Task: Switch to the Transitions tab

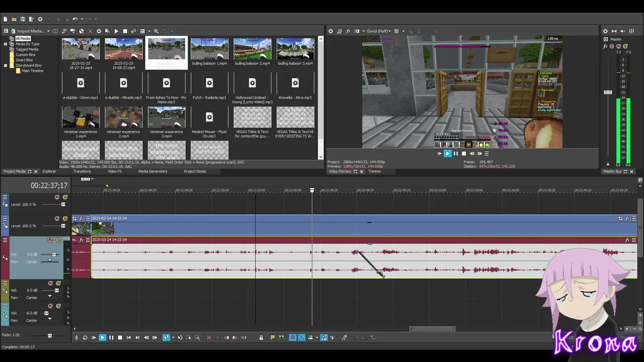Action: pyautogui.click(x=82, y=171)
